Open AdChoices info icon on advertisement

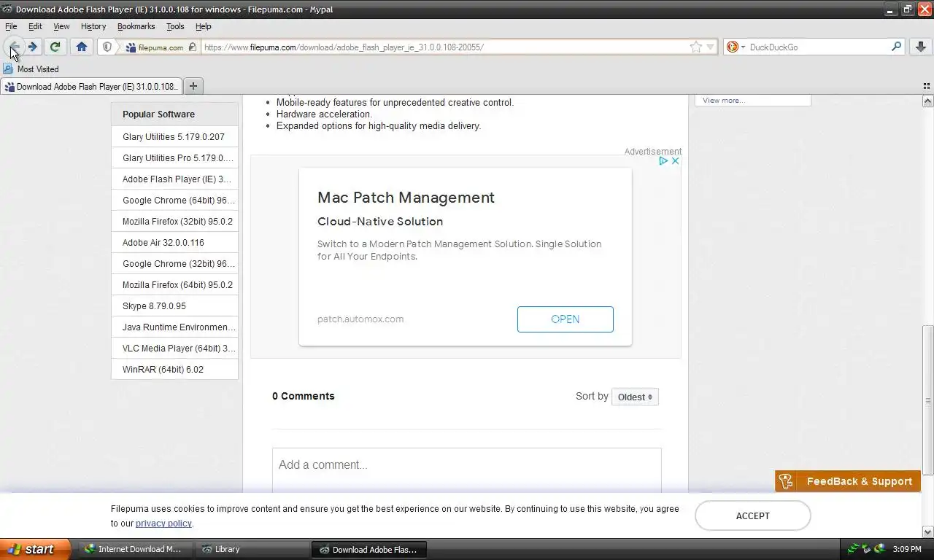pyautogui.click(x=663, y=160)
